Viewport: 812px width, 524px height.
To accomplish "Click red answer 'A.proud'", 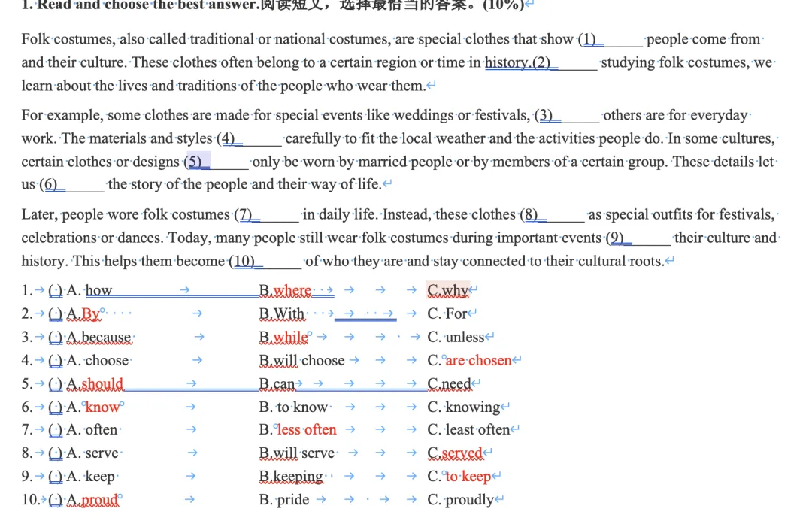I will coord(92,500).
